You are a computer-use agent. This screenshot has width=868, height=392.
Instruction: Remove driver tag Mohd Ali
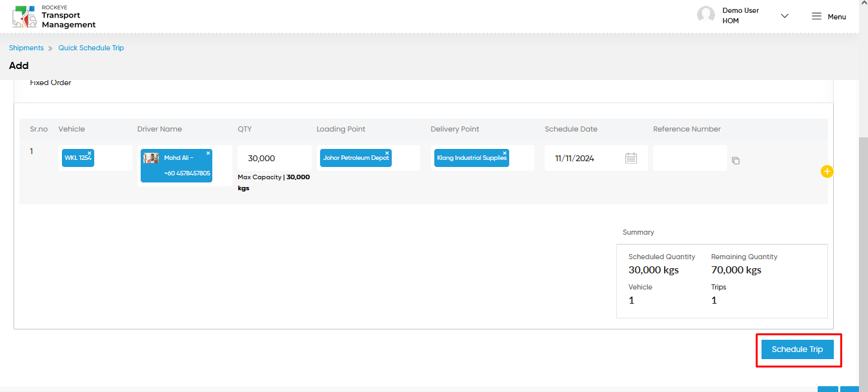[208, 153]
